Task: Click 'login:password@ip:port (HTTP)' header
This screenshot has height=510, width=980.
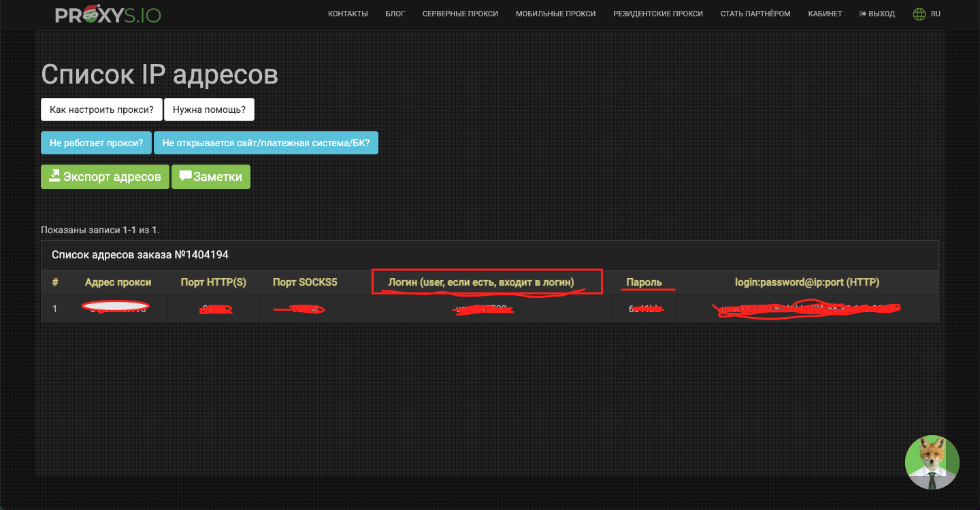Action: (807, 282)
